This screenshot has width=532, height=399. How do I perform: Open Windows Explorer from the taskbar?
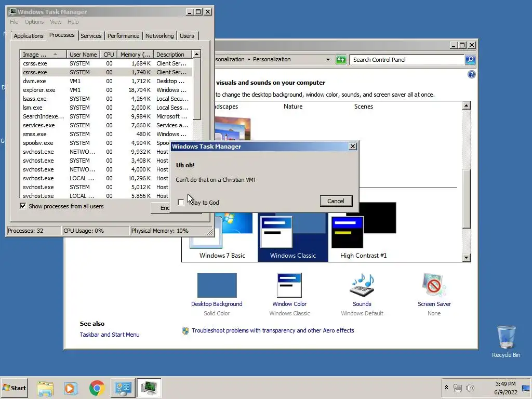[x=45, y=388]
